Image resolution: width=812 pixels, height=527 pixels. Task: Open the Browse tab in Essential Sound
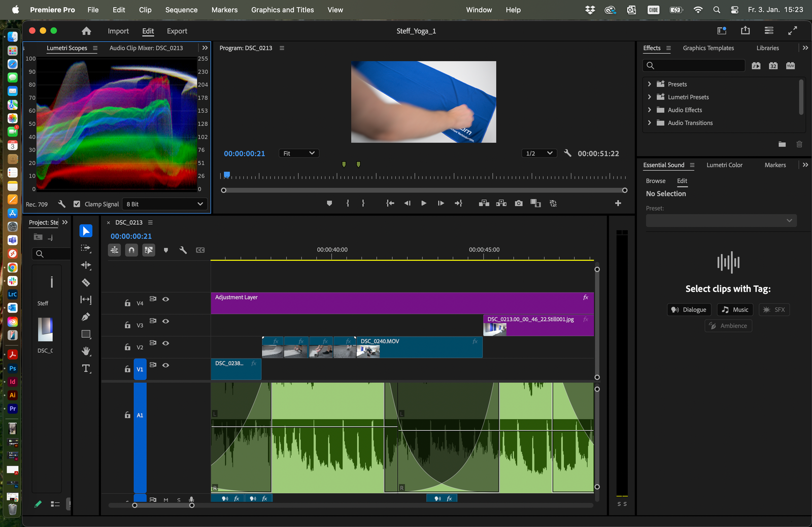(656, 181)
